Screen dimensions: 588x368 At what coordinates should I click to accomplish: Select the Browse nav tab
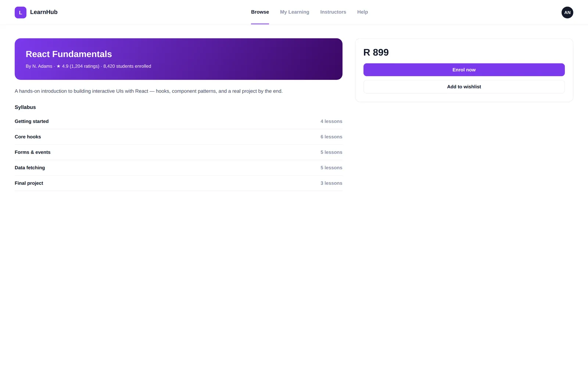click(260, 12)
